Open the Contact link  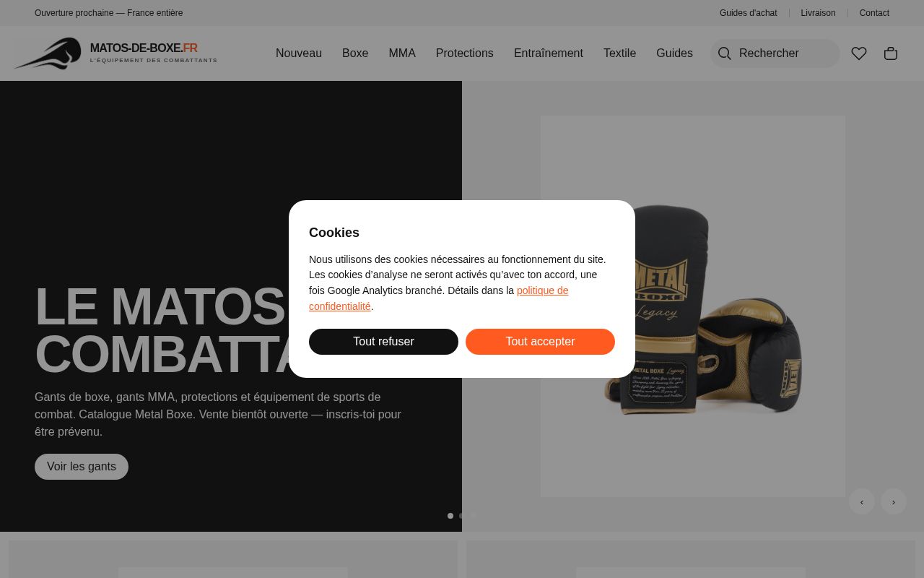(874, 13)
